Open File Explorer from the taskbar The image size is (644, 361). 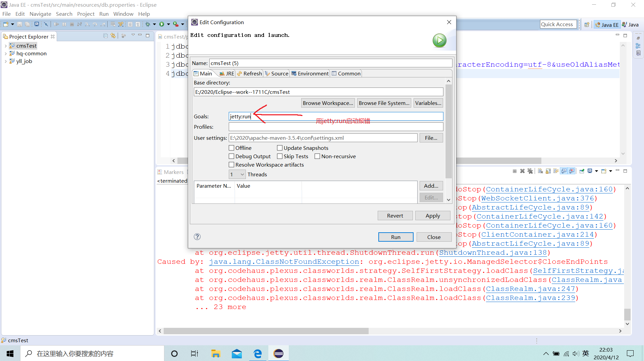(216, 353)
